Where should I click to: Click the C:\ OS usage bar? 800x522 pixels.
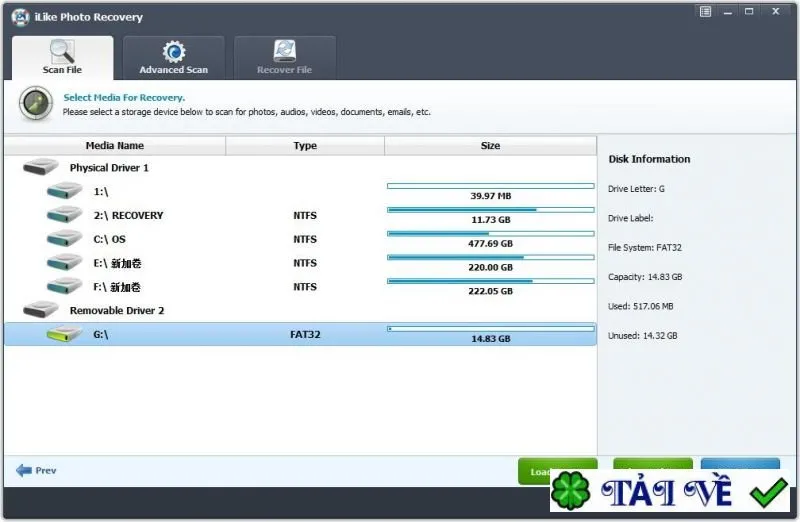pos(491,234)
